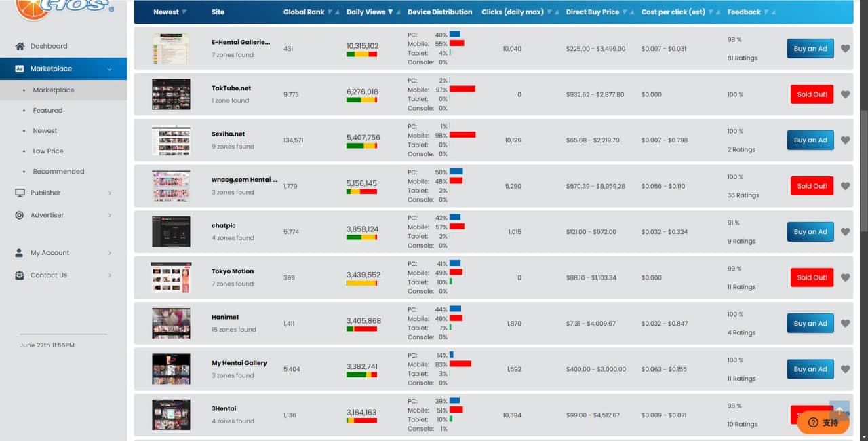
Task: Click the chatpic site thumbnail
Action: 171,231
